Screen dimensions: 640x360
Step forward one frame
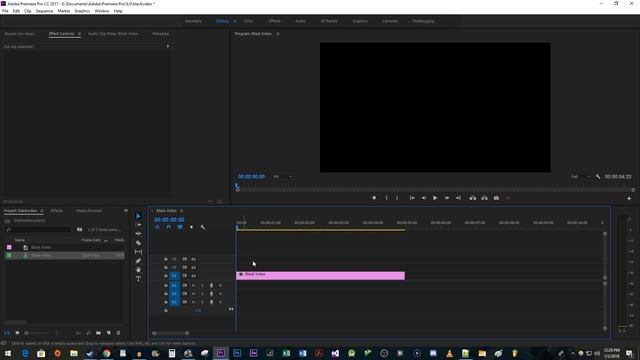click(447, 198)
